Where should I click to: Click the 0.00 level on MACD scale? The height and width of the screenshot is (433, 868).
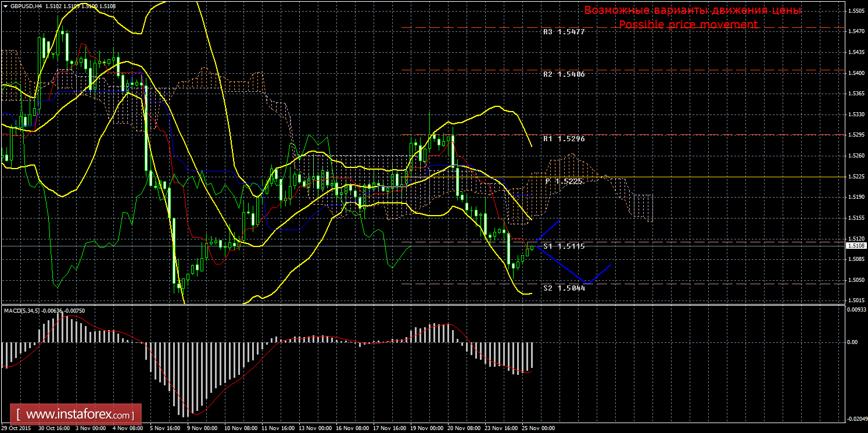click(x=853, y=342)
